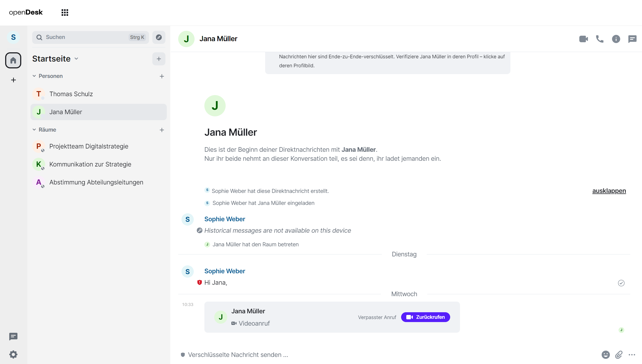Open Thomas Schulz conversation
This screenshot has height=364, width=642.
[x=71, y=94]
